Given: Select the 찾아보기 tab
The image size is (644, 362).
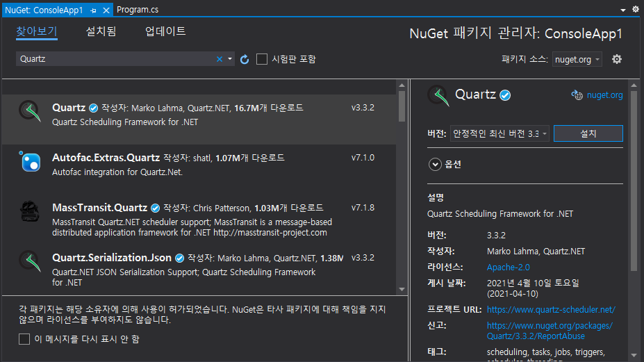Looking at the screenshot, I should pos(37,32).
